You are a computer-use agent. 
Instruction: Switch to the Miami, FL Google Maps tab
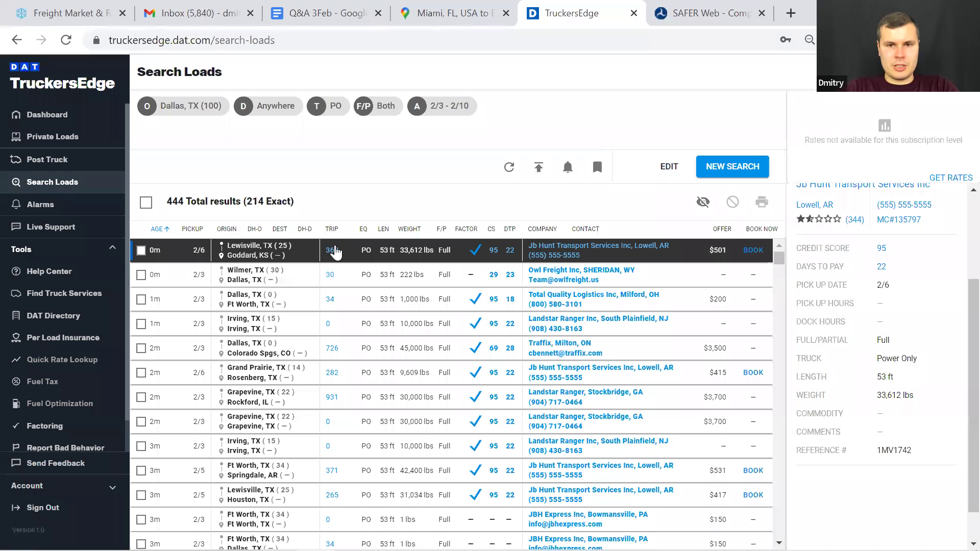pyautogui.click(x=454, y=13)
